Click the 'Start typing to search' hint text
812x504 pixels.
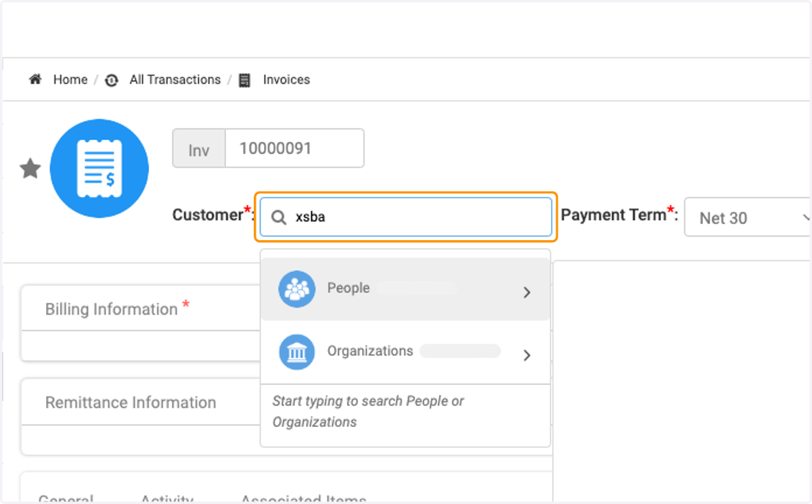pos(368,411)
